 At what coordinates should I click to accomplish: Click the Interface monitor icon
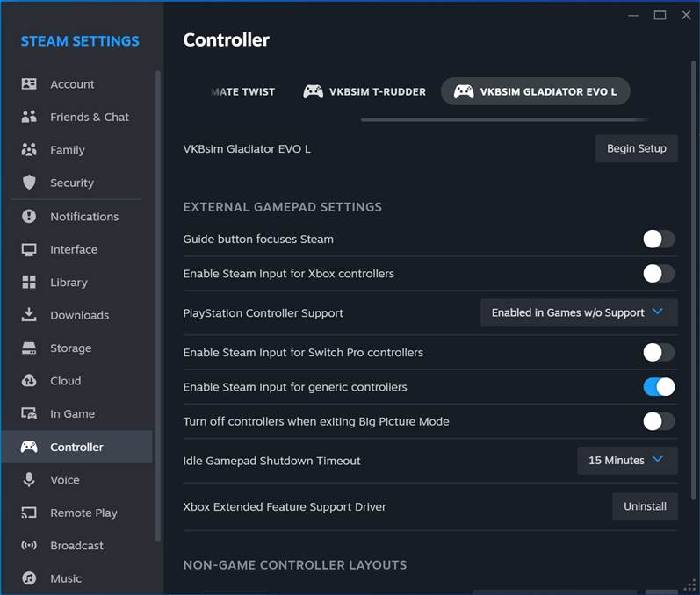point(29,249)
